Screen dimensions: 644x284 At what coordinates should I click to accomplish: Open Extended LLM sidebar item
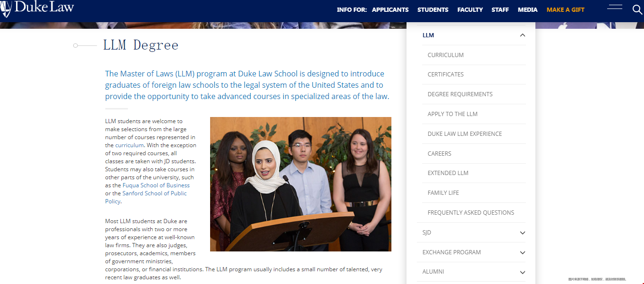point(448,173)
